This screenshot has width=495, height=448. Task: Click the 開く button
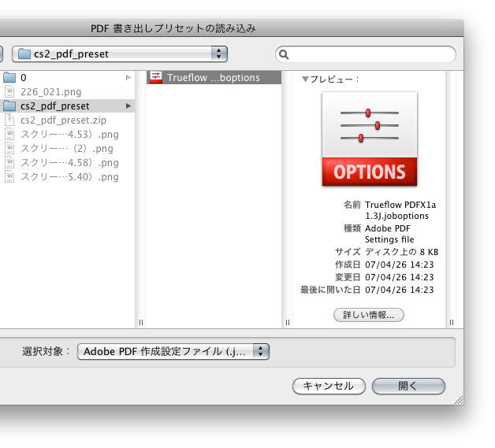[408, 387]
